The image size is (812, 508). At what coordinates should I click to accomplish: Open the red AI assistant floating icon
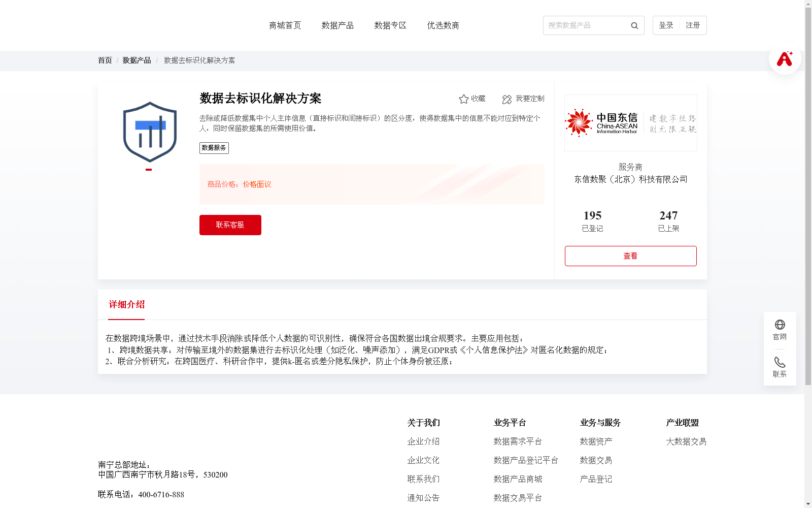[785, 58]
